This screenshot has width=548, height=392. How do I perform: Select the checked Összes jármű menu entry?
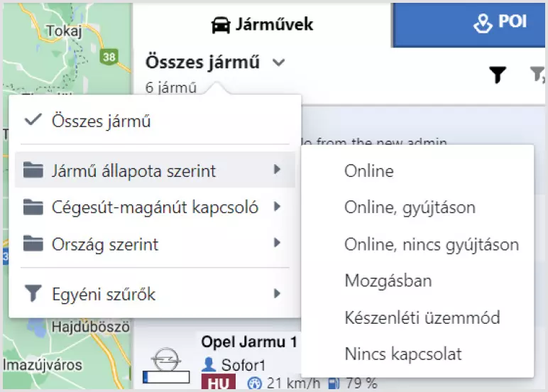click(x=155, y=121)
